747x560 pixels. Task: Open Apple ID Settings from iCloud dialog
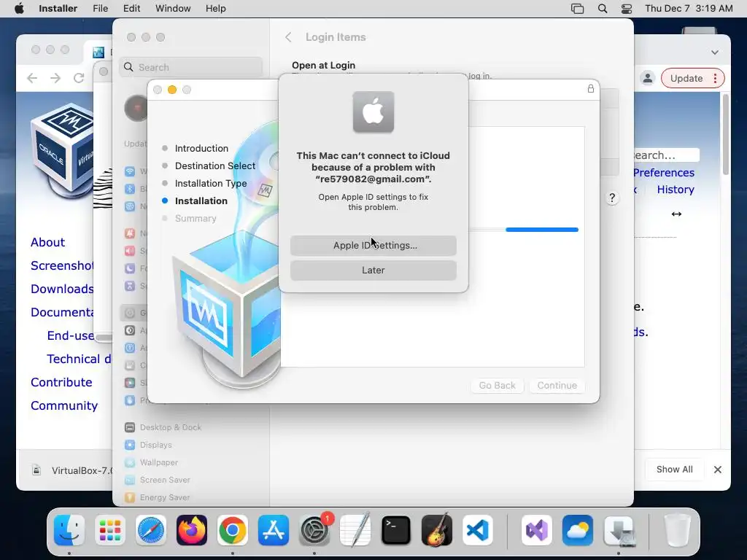click(x=373, y=245)
